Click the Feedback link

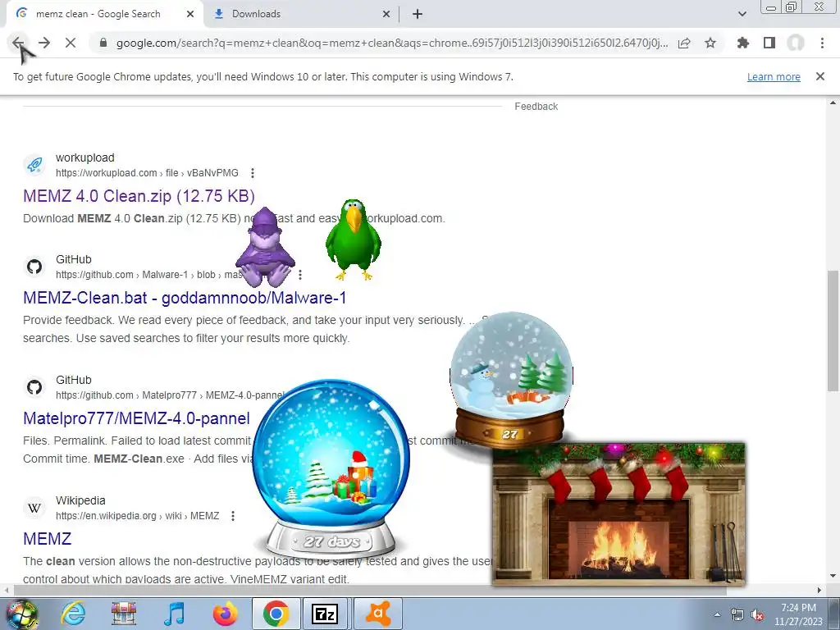point(536,107)
